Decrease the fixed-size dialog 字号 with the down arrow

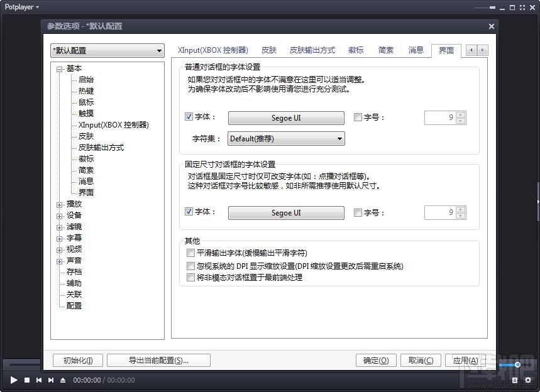(461, 216)
